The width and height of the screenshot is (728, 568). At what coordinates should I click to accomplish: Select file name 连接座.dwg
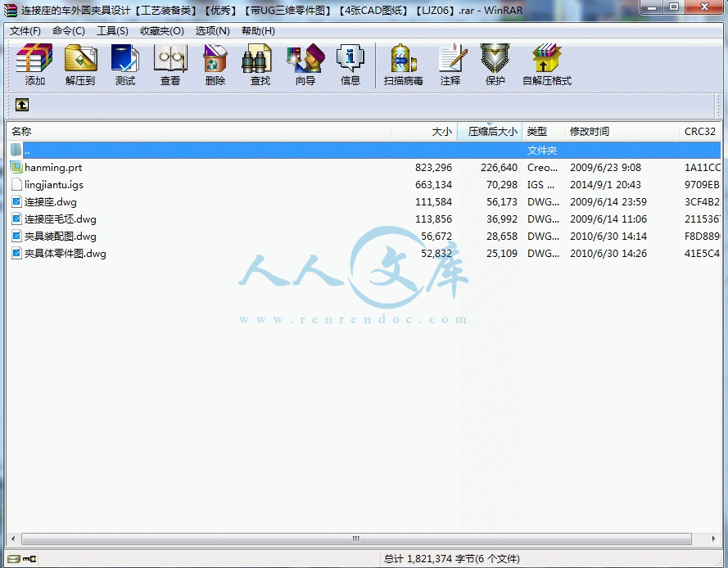51,202
